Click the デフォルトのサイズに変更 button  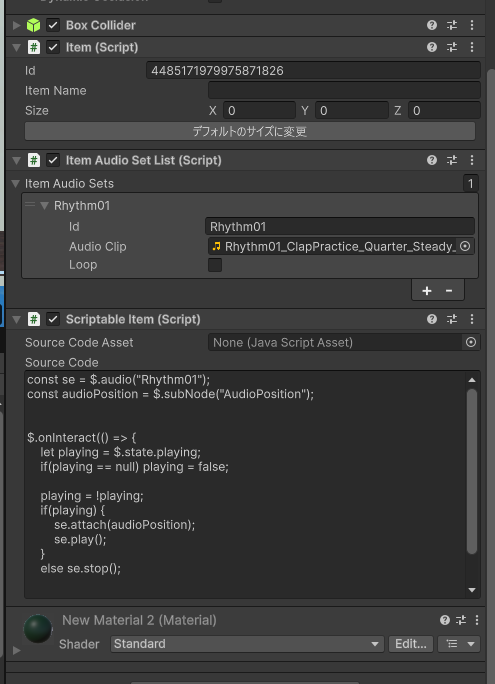pos(250,131)
